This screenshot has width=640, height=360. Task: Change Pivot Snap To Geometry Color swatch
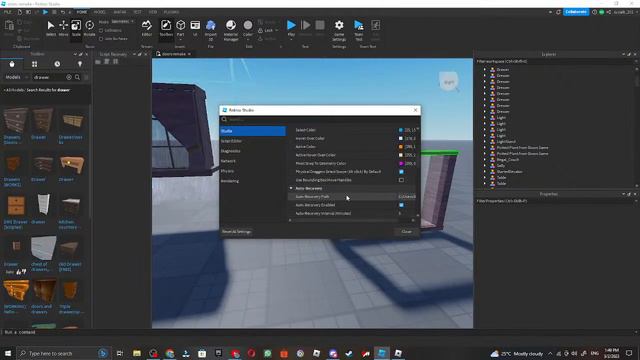coord(401,164)
